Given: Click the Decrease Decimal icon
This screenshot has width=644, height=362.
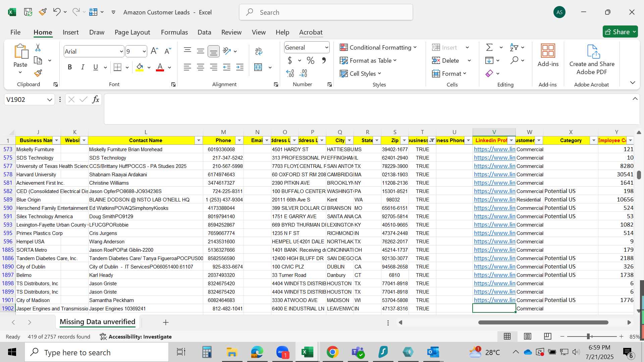Looking at the screenshot, I should (303, 73).
